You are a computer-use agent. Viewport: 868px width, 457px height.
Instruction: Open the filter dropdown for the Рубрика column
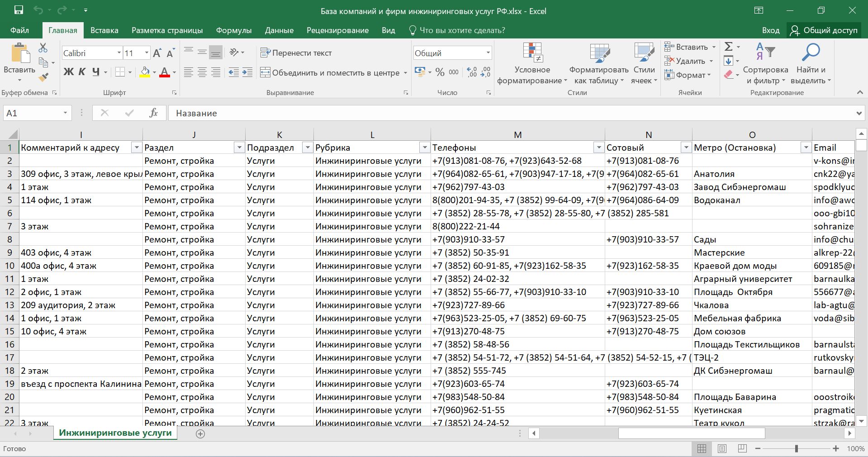click(x=424, y=148)
